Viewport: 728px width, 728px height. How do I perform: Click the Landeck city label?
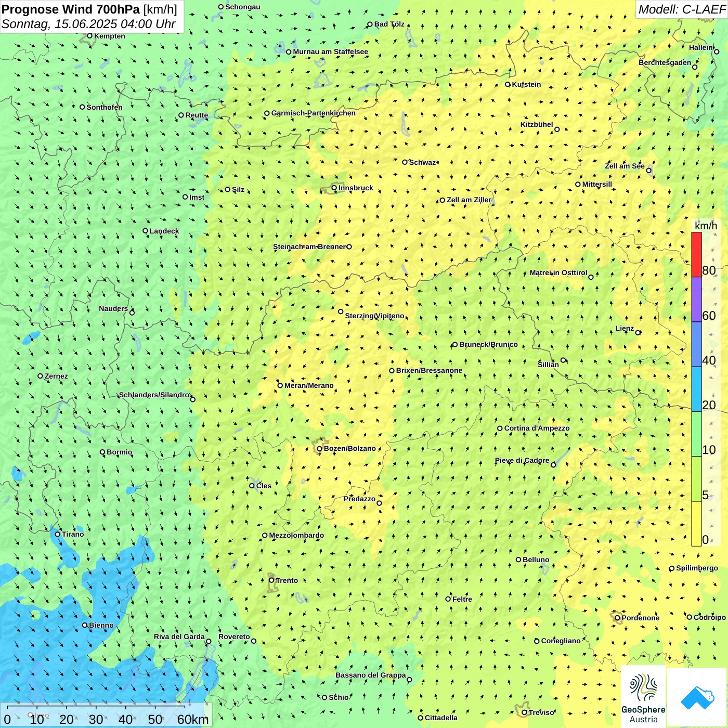coord(164,231)
